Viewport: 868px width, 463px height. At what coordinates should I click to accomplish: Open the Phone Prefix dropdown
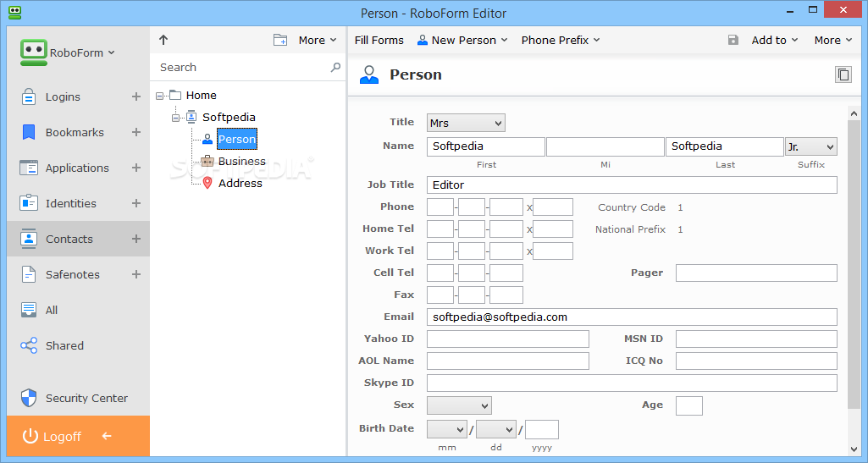pyautogui.click(x=561, y=40)
